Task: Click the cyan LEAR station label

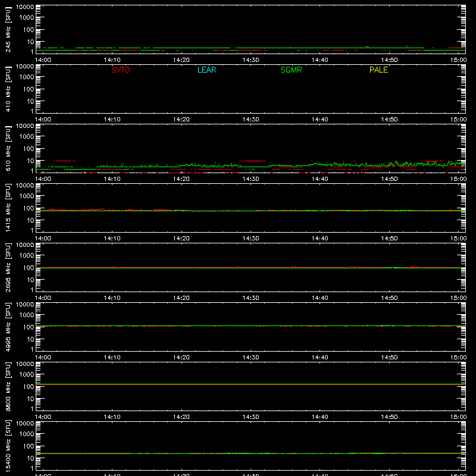Action: 206,70
